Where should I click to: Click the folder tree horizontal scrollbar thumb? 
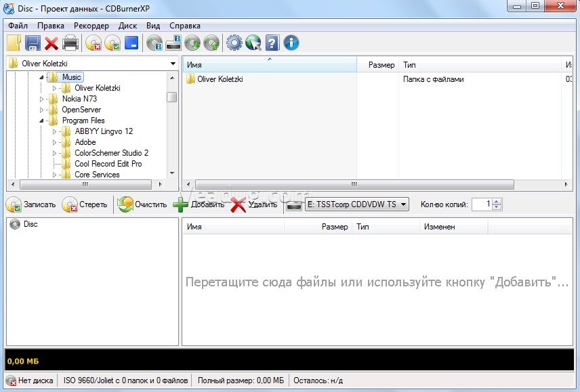85,184
